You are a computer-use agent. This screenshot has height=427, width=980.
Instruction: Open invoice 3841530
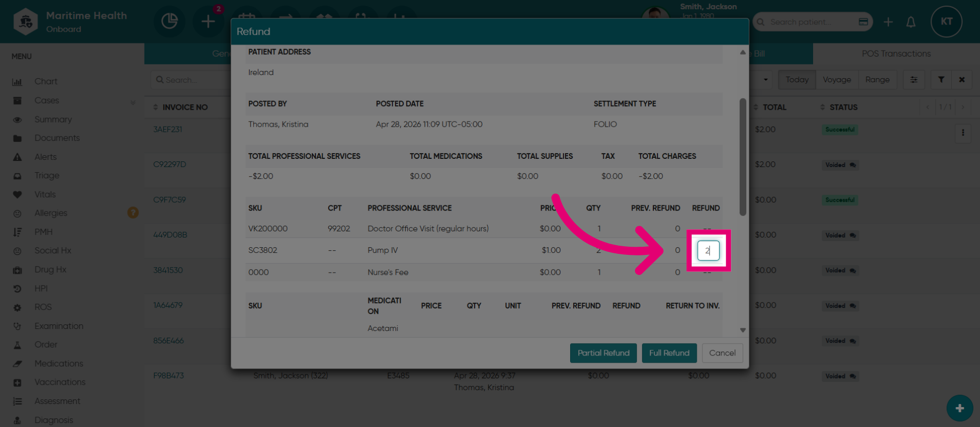[168, 270]
